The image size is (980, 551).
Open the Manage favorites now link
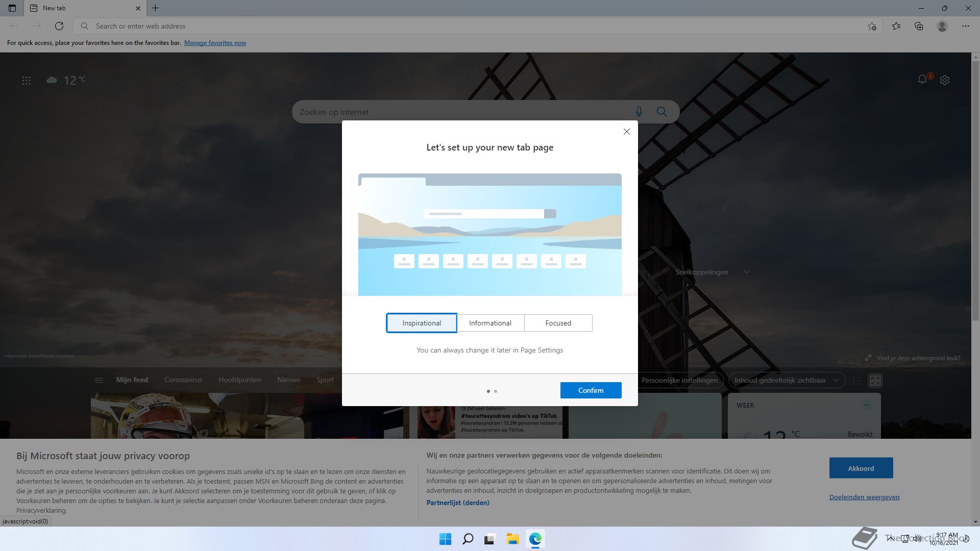[215, 43]
